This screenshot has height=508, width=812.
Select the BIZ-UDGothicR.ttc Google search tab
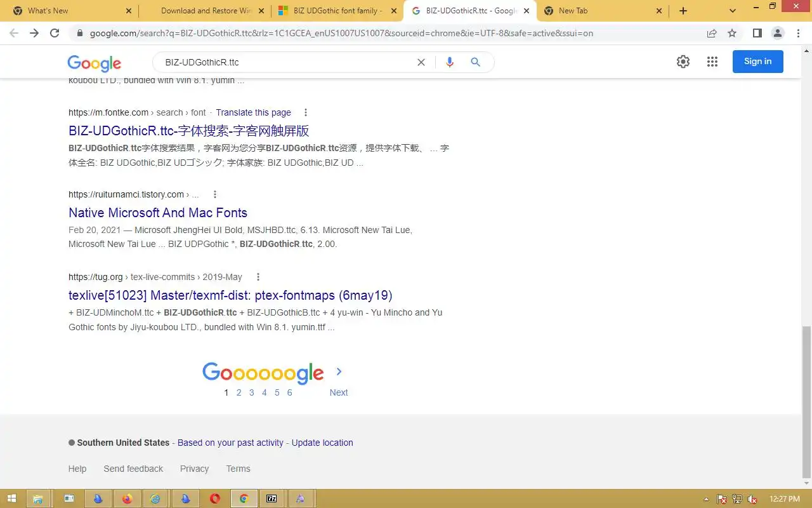[471, 11]
